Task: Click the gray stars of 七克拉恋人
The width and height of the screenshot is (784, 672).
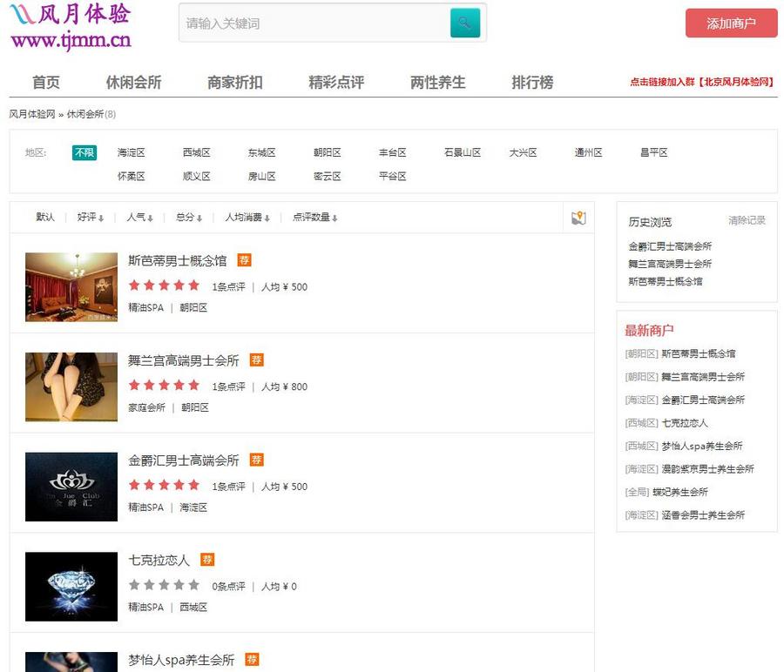Action: pos(164,586)
